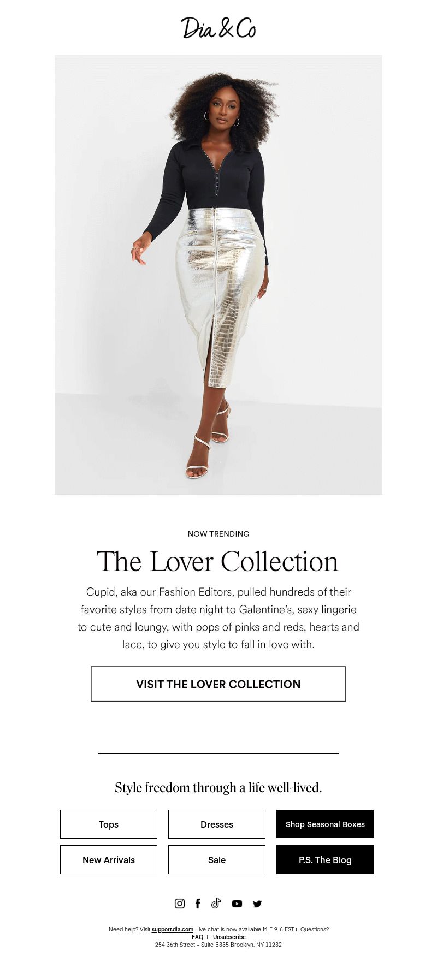
Task: Click the Style freedom tagline text
Action: point(218,787)
